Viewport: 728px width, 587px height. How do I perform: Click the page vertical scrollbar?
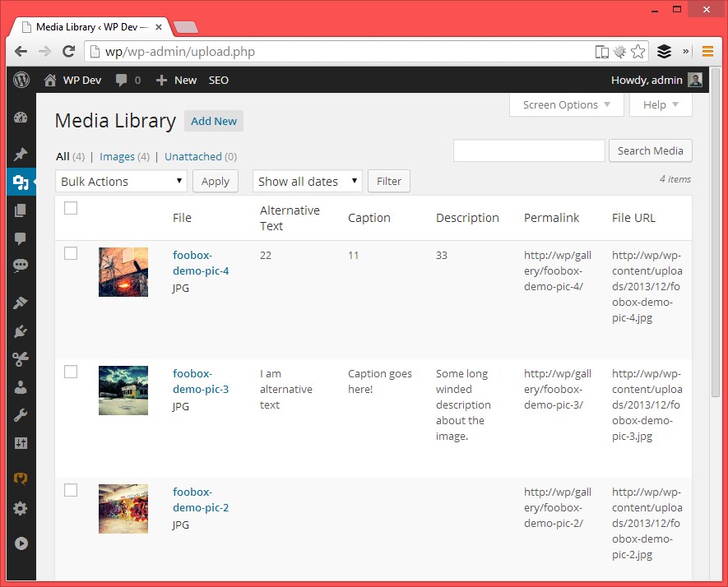[715, 232]
